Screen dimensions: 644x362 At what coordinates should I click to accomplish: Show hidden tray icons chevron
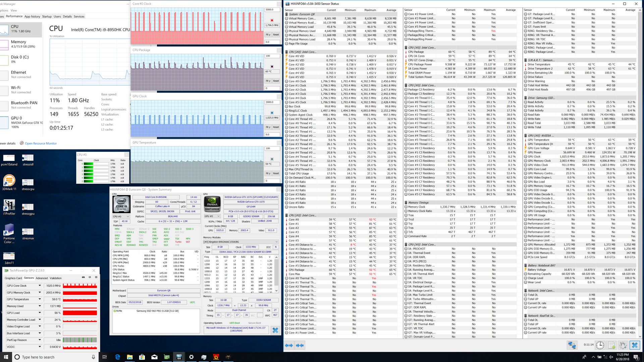coord(593,357)
